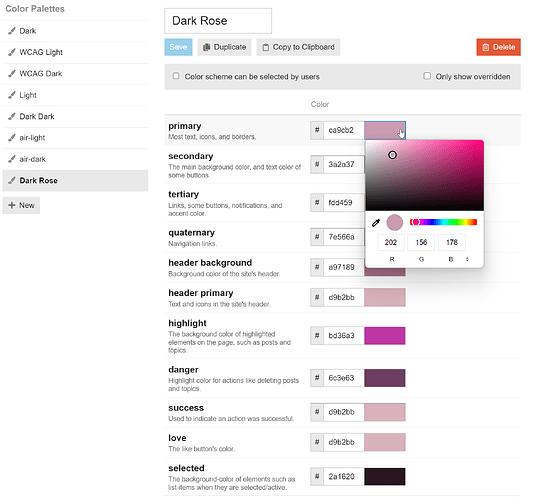The image size is (560, 500).
Task: Click the brush icon beside air-dark
Action: pyautogui.click(x=12, y=159)
